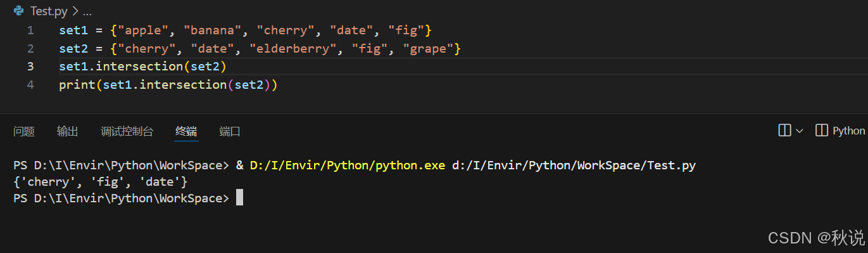Click set2 variable at start of line 2
This screenshot has height=253, width=868.
click(73, 48)
